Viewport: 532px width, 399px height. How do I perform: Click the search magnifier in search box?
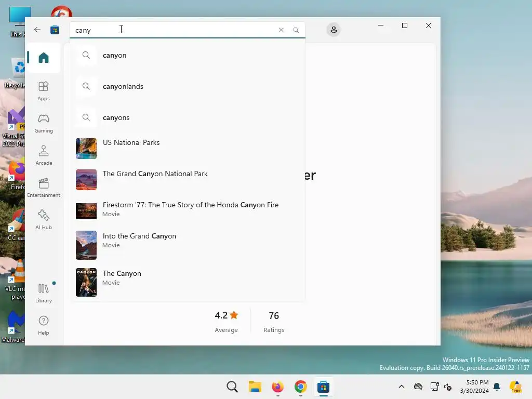(296, 30)
